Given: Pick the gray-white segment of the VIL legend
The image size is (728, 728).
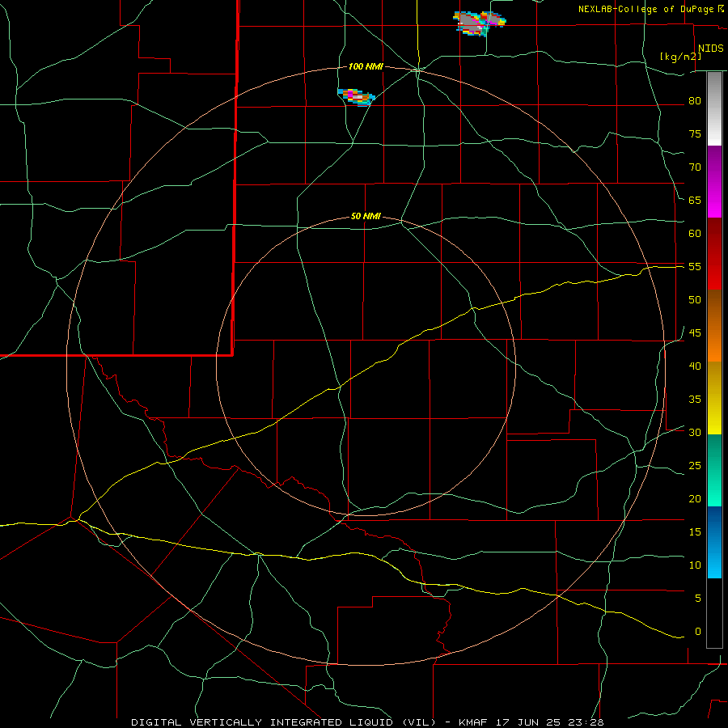Looking at the screenshot, I should (714, 108).
